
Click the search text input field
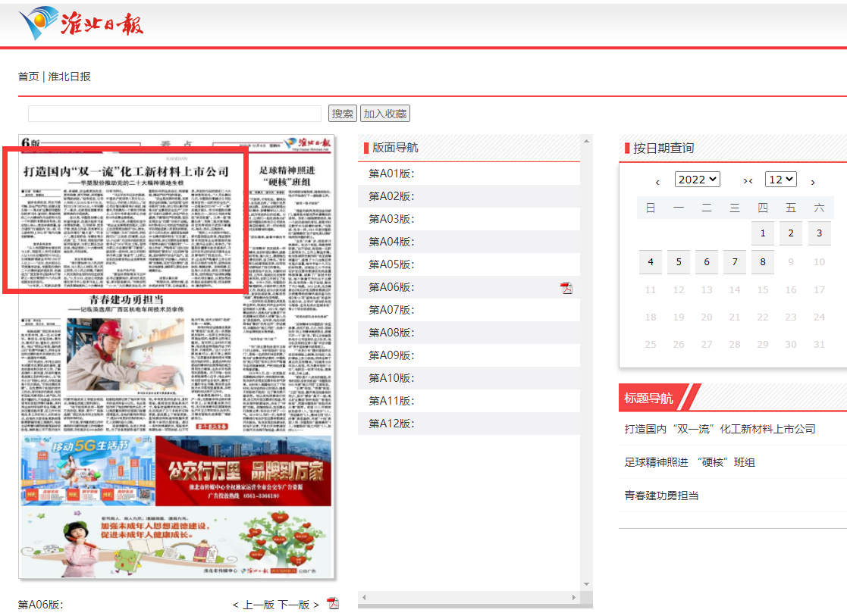175,114
